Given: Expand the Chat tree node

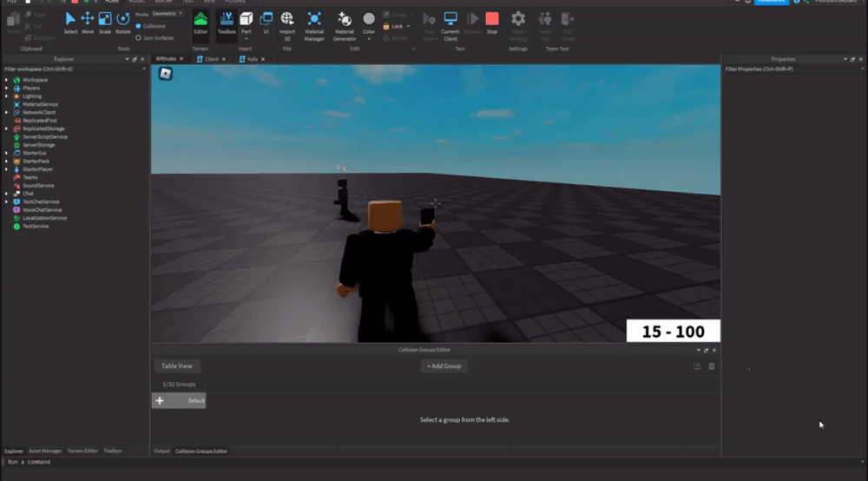Looking at the screenshot, I should pyautogui.click(x=7, y=194).
